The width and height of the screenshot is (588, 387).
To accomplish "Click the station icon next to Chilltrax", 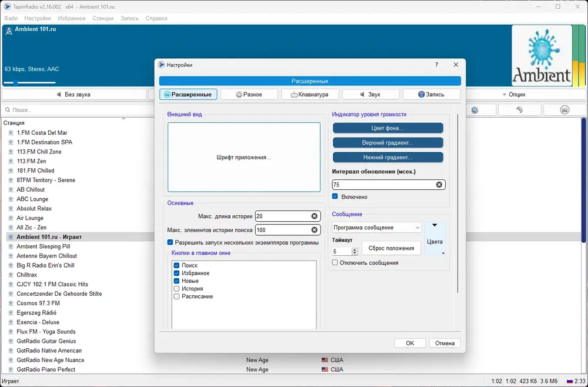I will click(x=11, y=275).
